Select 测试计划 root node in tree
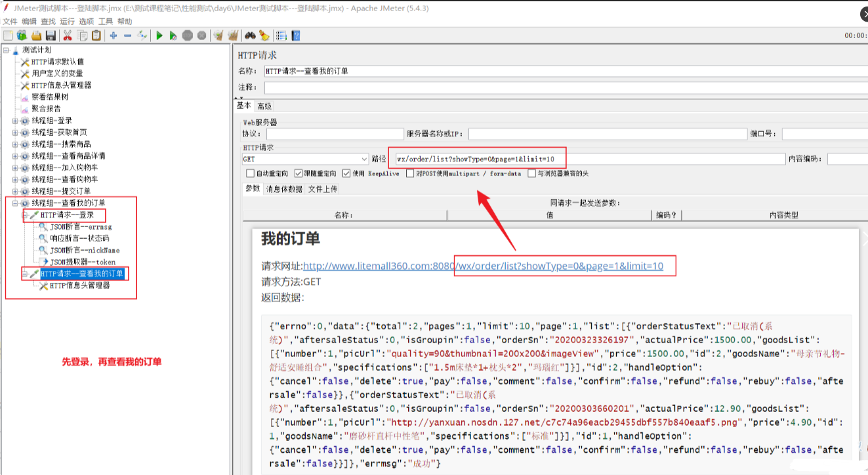 pos(36,50)
